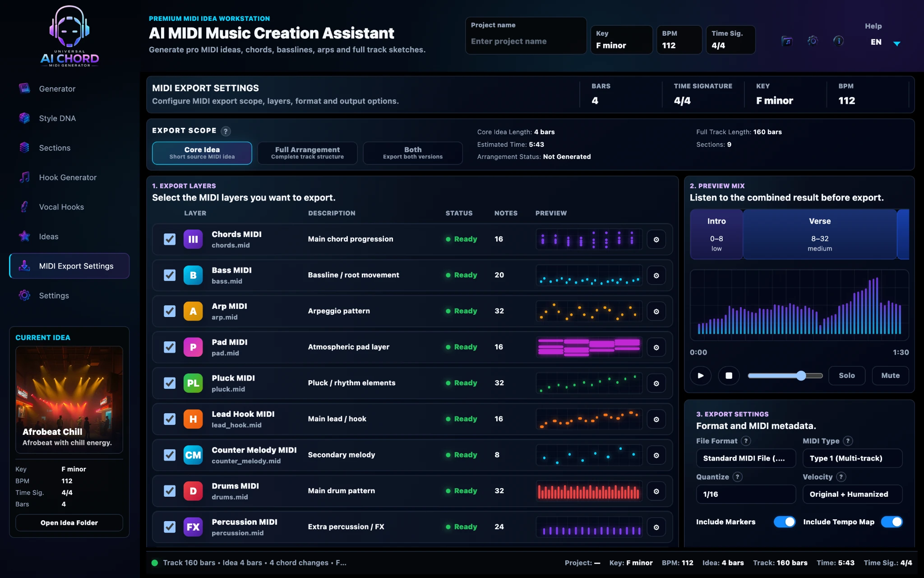The height and width of the screenshot is (578, 924).
Task: Select the Full Arrangement export scope
Action: pos(307,153)
